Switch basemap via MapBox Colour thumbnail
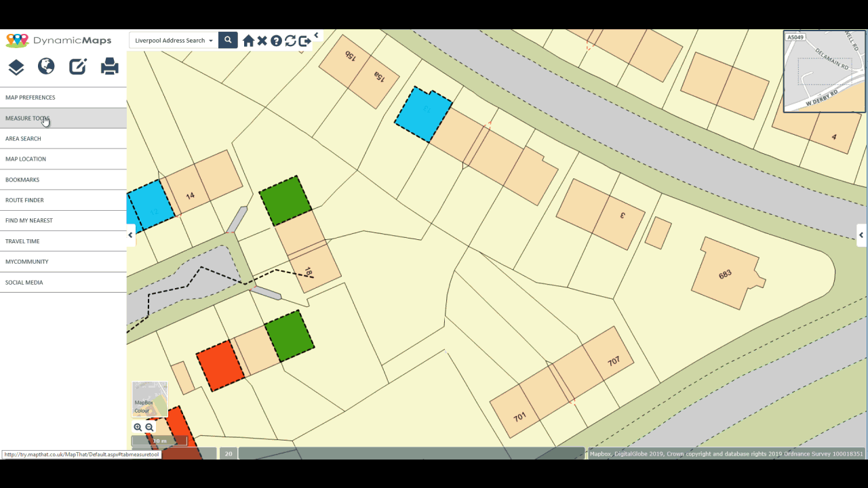The image size is (868, 488). (x=149, y=399)
